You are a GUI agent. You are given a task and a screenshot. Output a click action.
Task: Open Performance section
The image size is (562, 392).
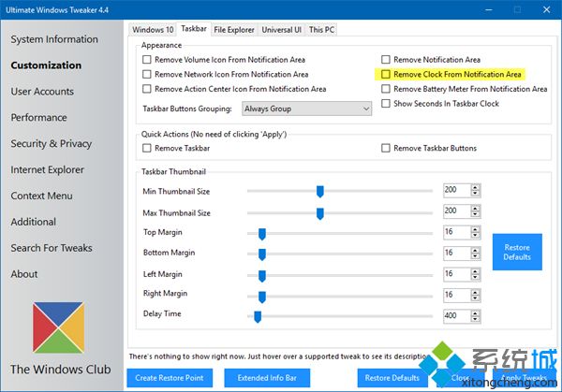point(38,118)
